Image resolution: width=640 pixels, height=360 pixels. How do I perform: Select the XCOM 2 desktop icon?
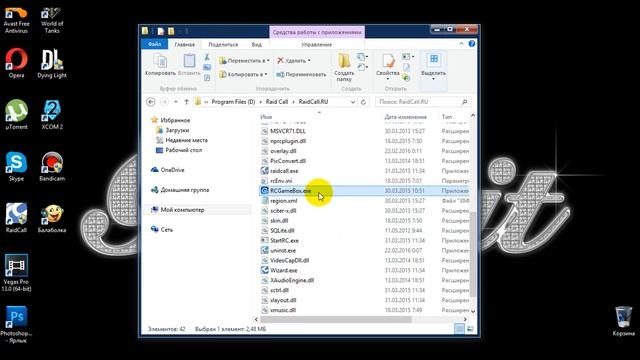click(52, 114)
